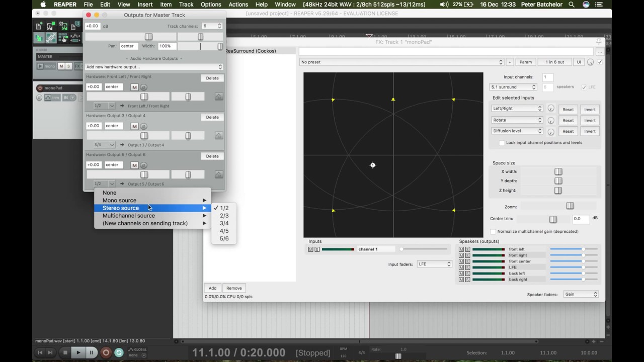Delete the Front Left / Front Right output
This screenshot has height=362, width=644.
212,78
